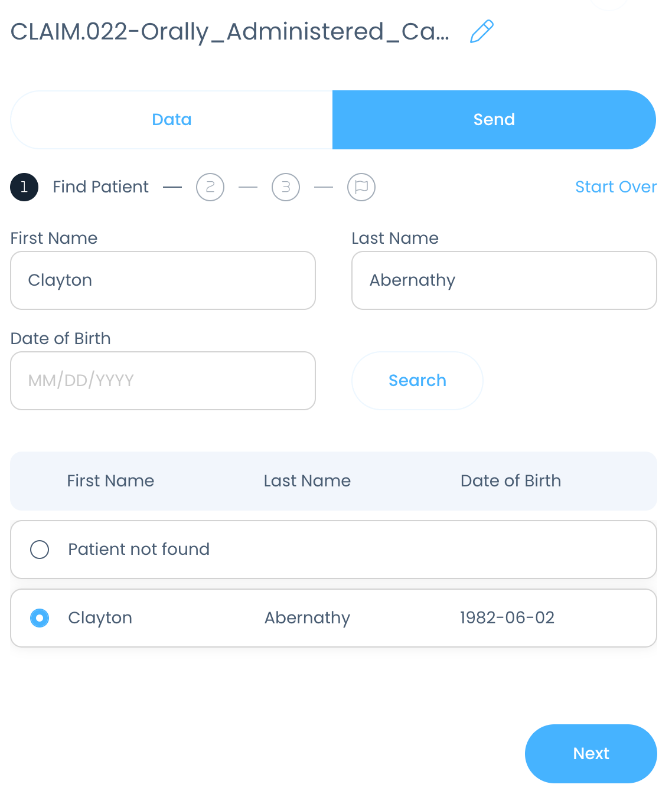The width and height of the screenshot is (672, 791).
Task: Select Clayton Abernathy radio button
Action: [x=40, y=618]
